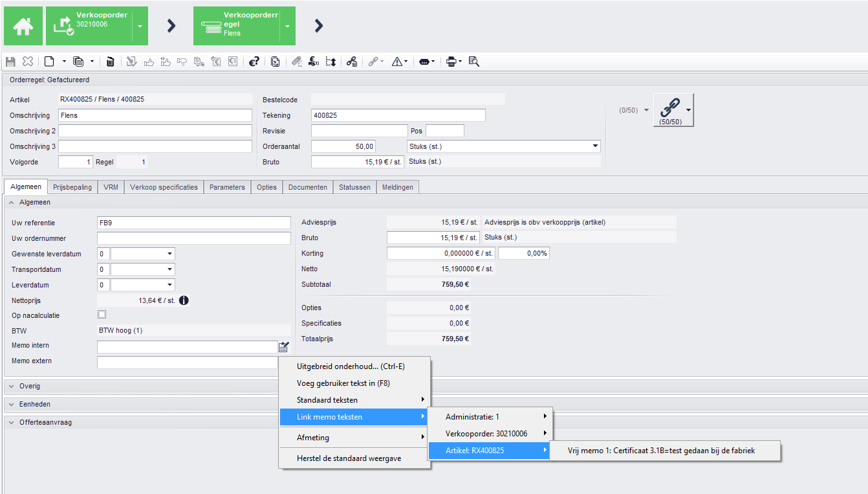Screen dimensions: 868x494
Task: Select Vrij memo 1 Certificaat 3.1B entry
Action: click(x=666, y=451)
